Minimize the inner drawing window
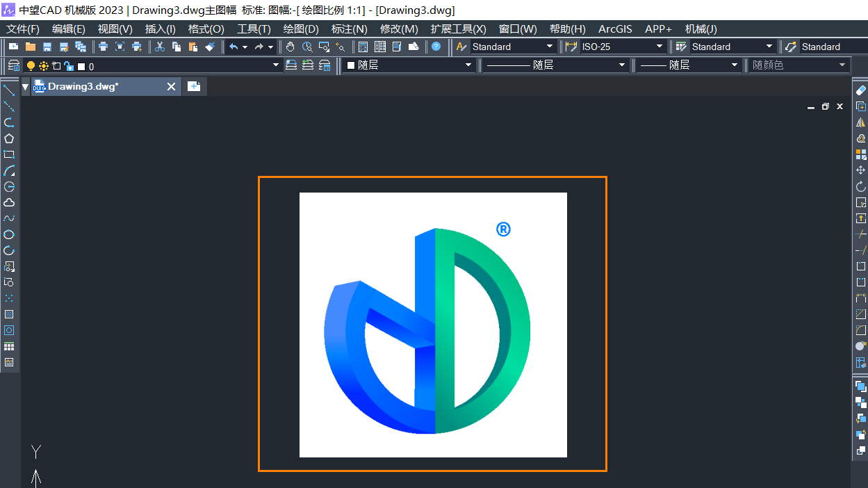Screen dimensions: 868x488 (811, 107)
